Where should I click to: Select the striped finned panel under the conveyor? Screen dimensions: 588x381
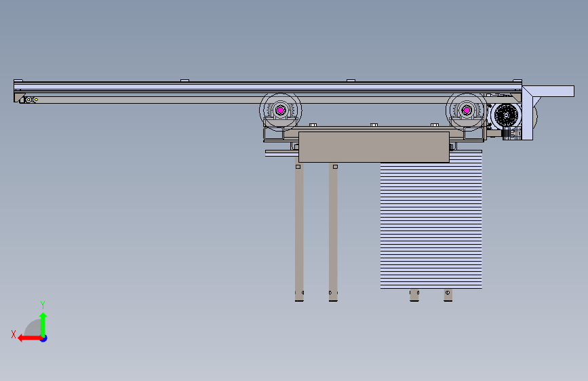pos(431,225)
